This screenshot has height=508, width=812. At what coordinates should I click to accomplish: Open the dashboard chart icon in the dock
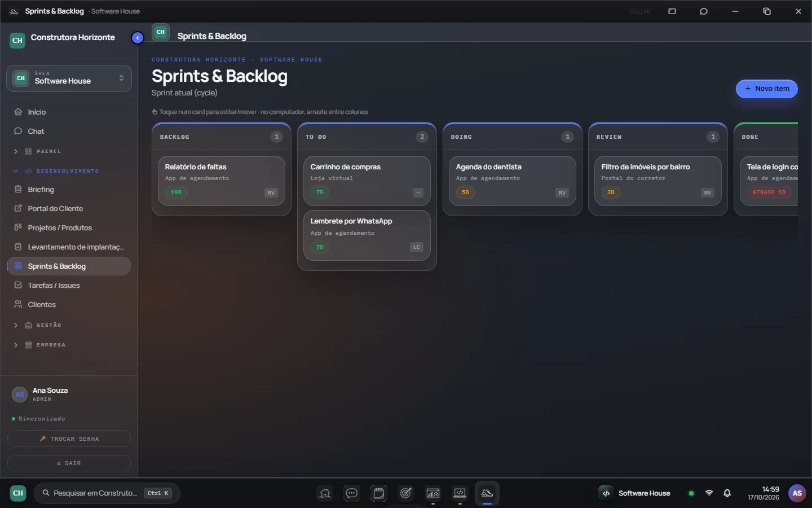(x=433, y=493)
